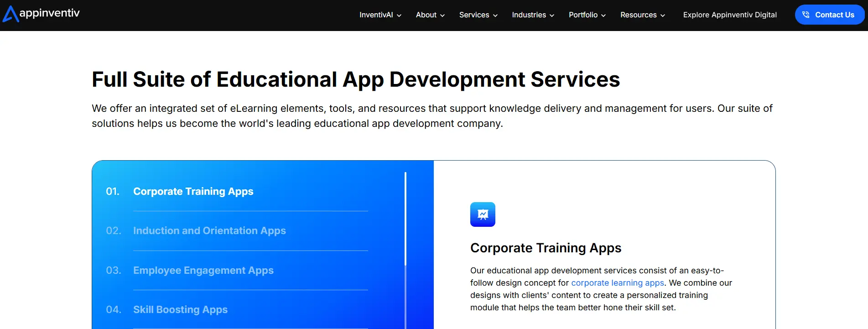Expand the Industries chevron

pyautogui.click(x=552, y=16)
